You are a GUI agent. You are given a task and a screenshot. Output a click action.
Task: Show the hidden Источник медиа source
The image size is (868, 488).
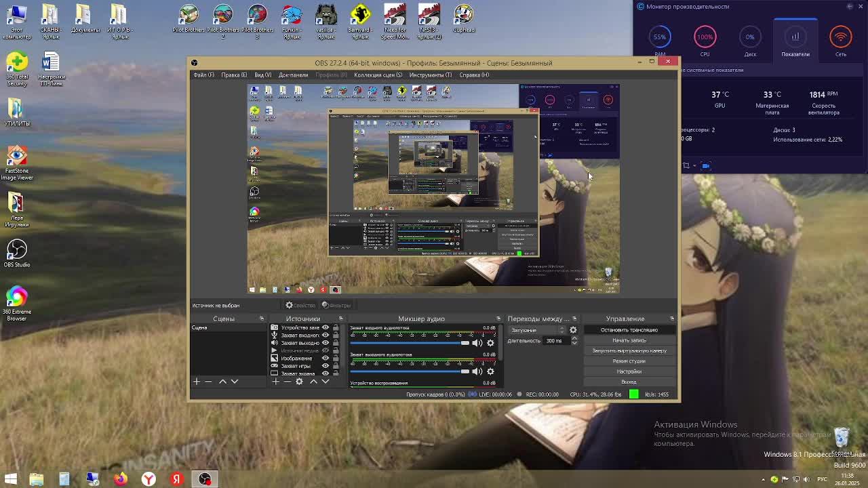[x=325, y=350]
